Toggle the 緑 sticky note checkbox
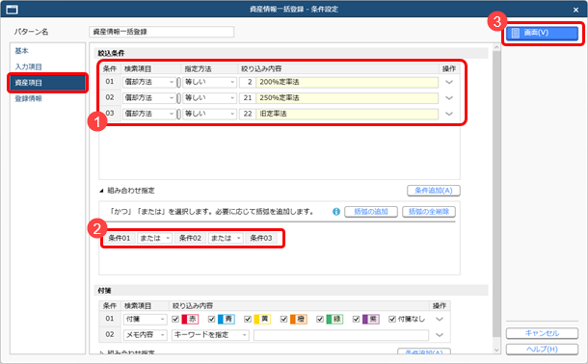 [x=320, y=319]
